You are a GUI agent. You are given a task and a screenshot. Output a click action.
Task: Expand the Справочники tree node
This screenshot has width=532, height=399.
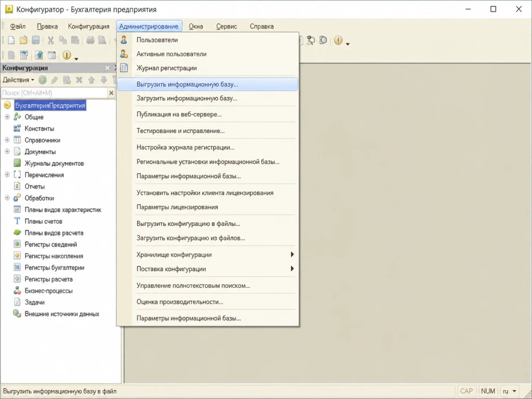tap(7, 140)
